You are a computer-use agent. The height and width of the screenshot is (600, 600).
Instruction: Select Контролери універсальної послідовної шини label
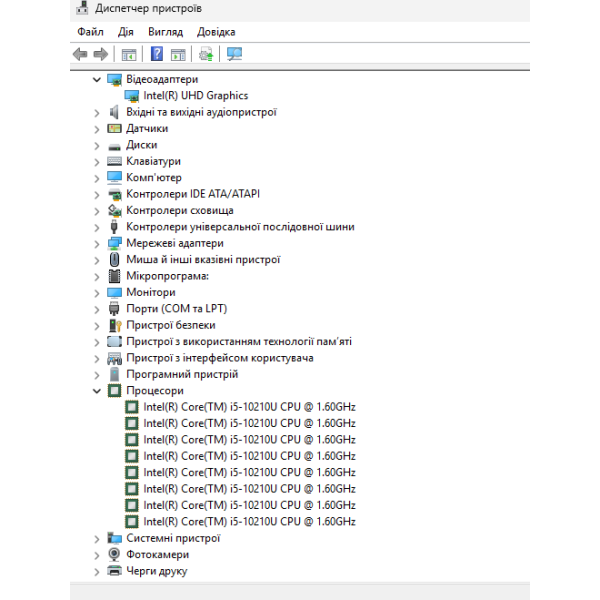pos(240,227)
